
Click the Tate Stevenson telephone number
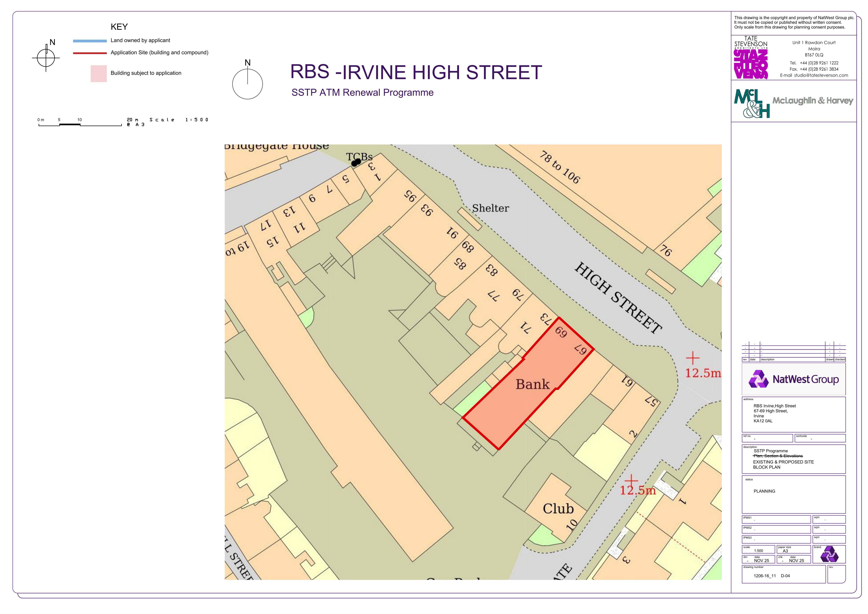(x=819, y=63)
